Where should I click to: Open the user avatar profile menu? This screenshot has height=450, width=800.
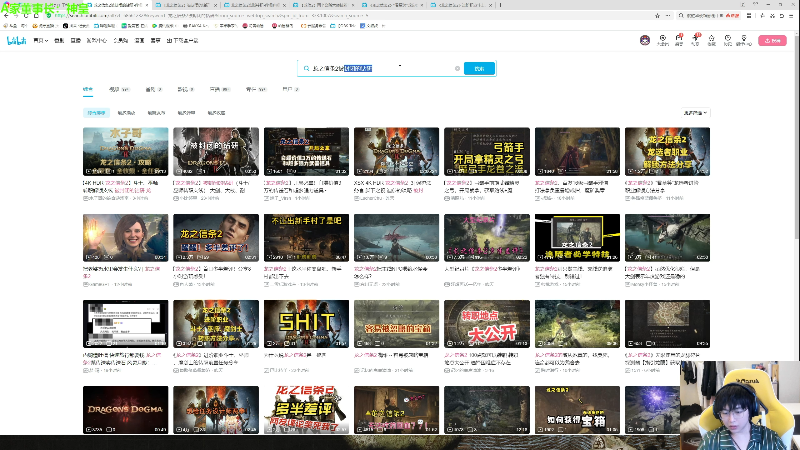pos(645,40)
